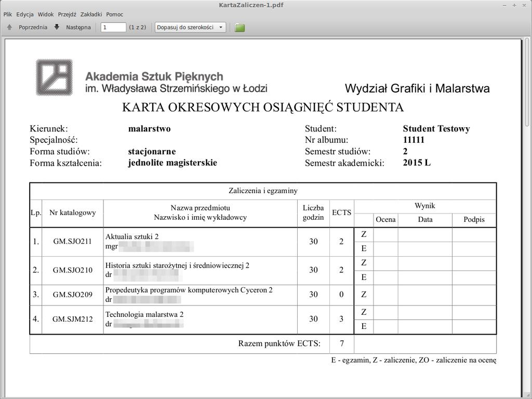This screenshot has width=532, height=399.
Task: Click the Akademia Sztuk Pięknych logo
Action: click(x=54, y=77)
